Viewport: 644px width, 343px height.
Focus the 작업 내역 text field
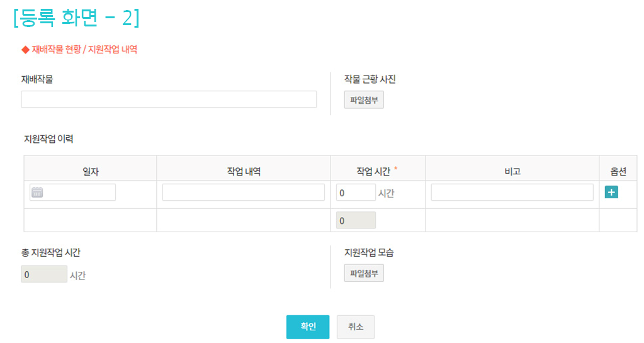[x=244, y=193]
